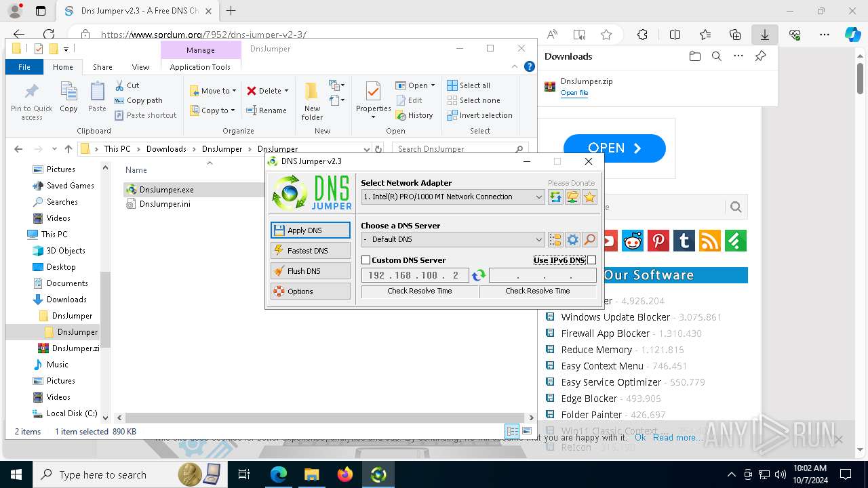Tick the Use IPv6 DNS checkbox

592,260
